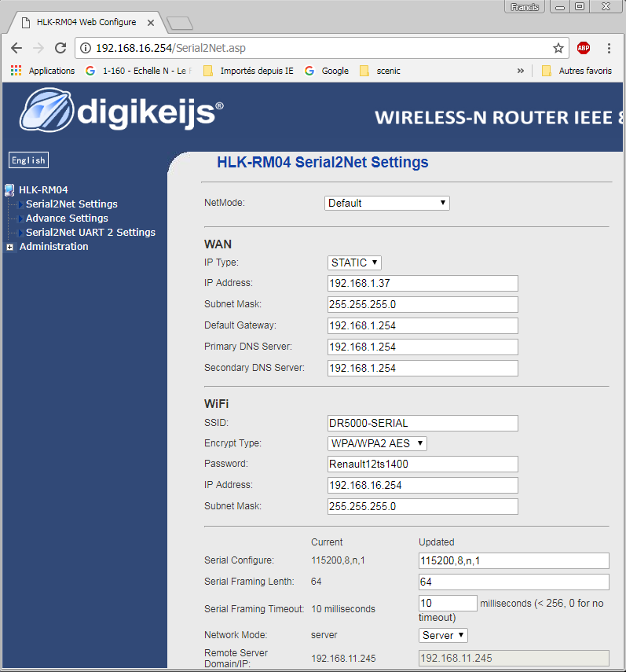
Task: Click the browser forward arrow
Action: point(38,48)
